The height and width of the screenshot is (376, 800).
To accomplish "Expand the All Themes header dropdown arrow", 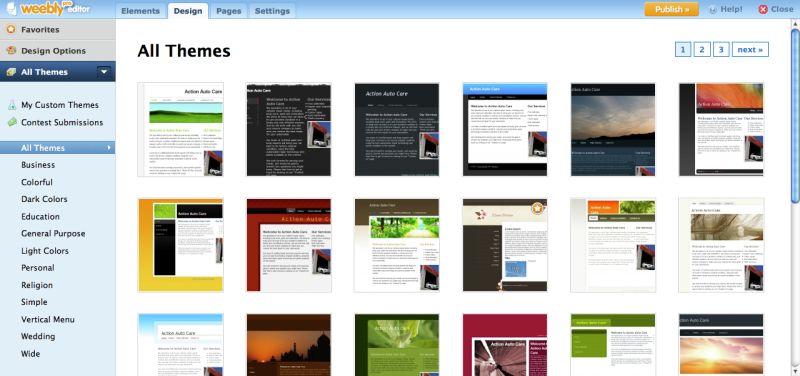I will 104,72.
